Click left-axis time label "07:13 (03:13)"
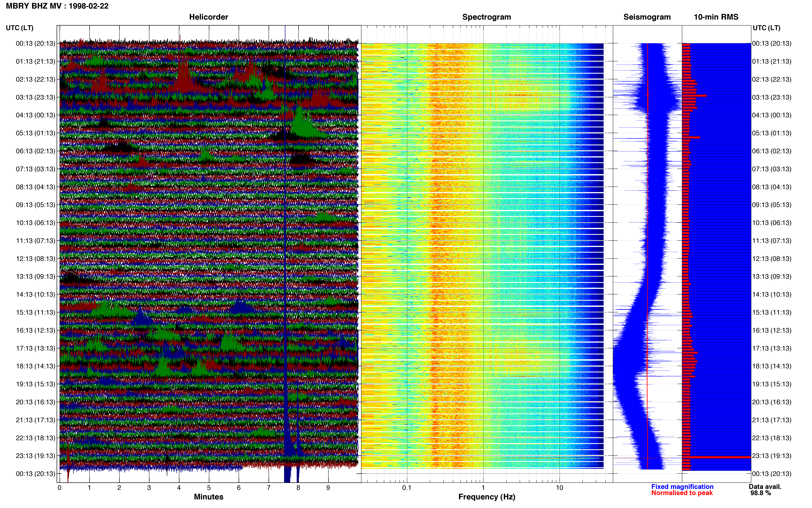Viewport: 812px width, 508px height. pos(35,169)
